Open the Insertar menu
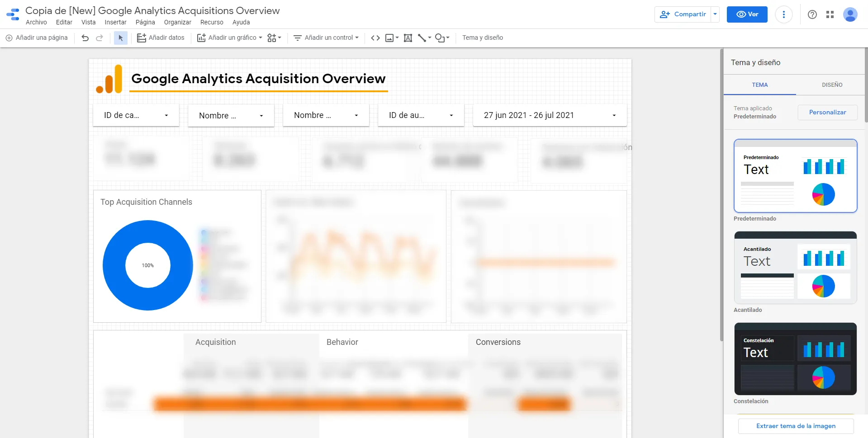Image resolution: width=868 pixels, height=438 pixels. click(115, 22)
